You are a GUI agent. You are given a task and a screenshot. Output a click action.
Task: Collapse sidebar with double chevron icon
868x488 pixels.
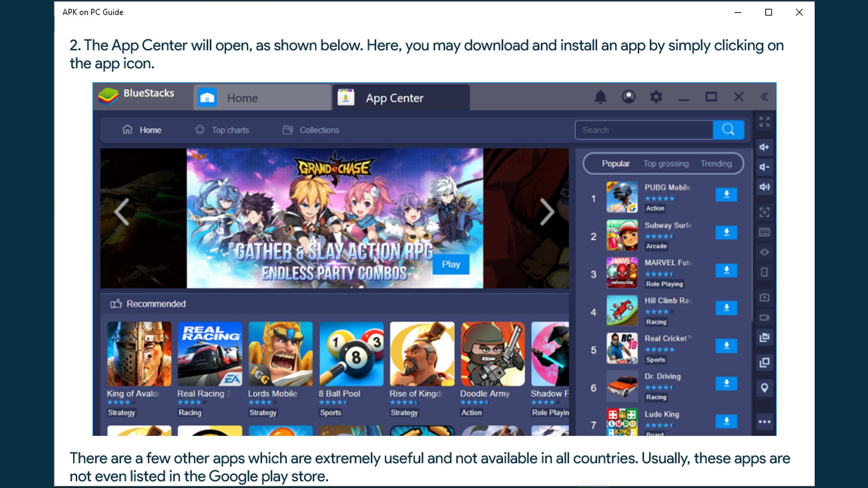(x=764, y=97)
